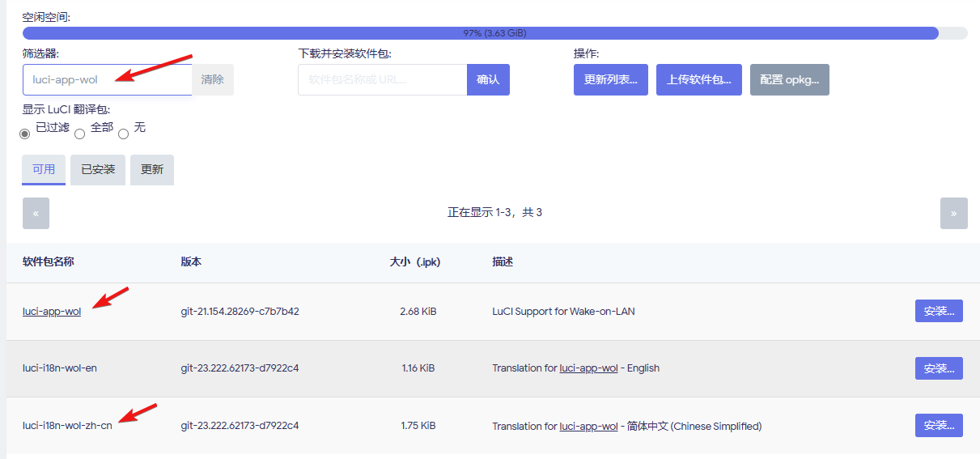
Task: Switch to the 可用 tab
Action: pos(44,170)
